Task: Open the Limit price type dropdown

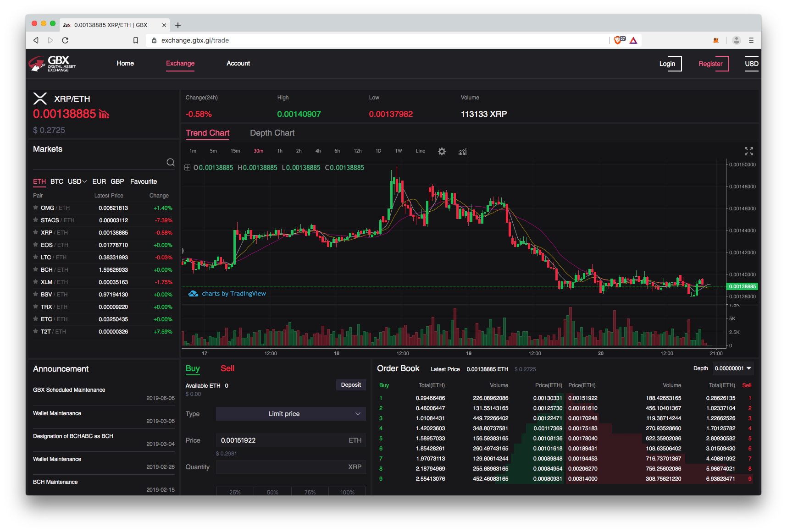Action: (x=291, y=414)
